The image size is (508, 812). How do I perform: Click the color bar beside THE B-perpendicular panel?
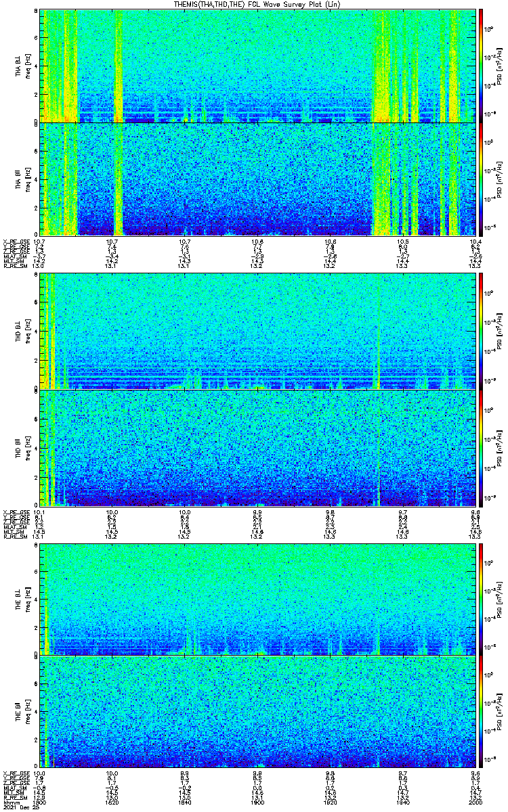pyautogui.click(x=481, y=599)
